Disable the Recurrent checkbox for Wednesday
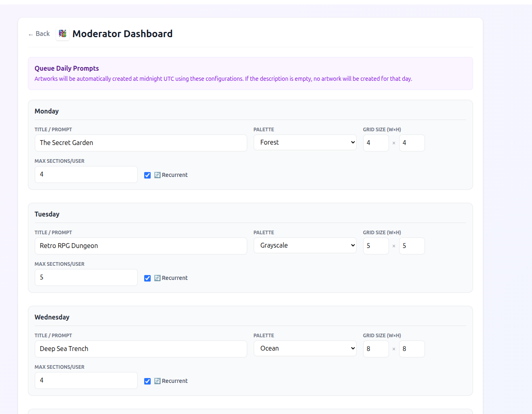532x414 pixels. click(147, 381)
